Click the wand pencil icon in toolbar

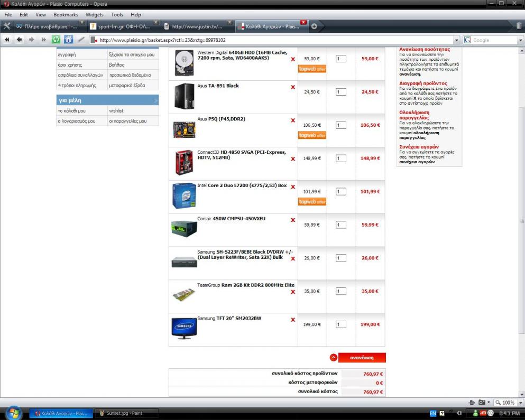click(81, 40)
